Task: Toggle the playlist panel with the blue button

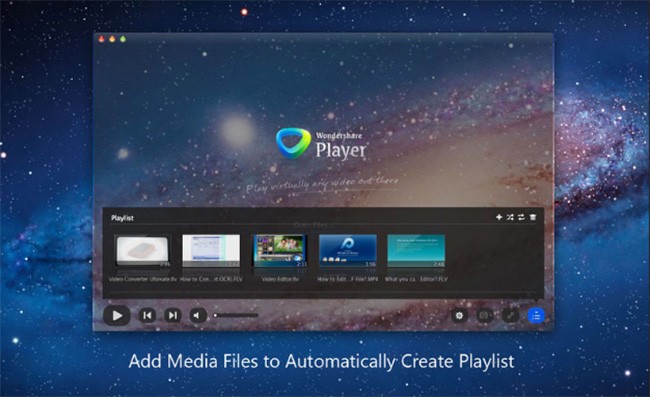Action: (536, 315)
